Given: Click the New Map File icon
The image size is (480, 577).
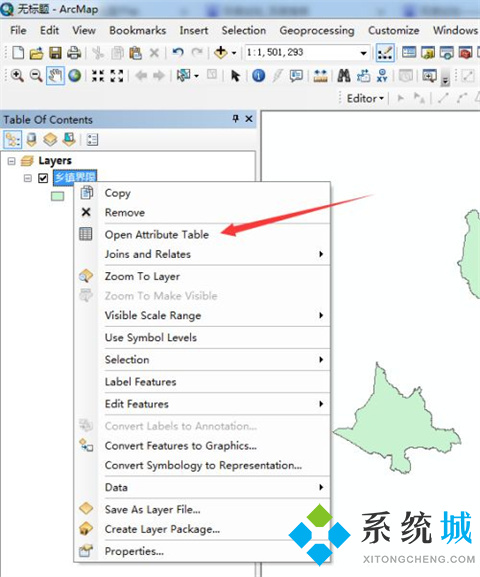Looking at the screenshot, I should click(18, 53).
